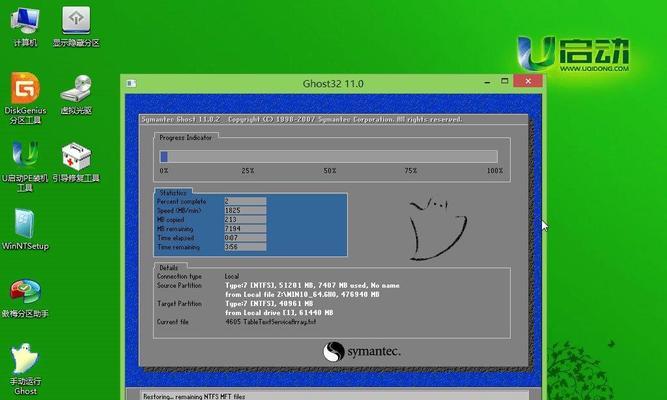Click the MB remaining value 7194
The height and width of the screenshot is (400, 667).
[245, 229]
